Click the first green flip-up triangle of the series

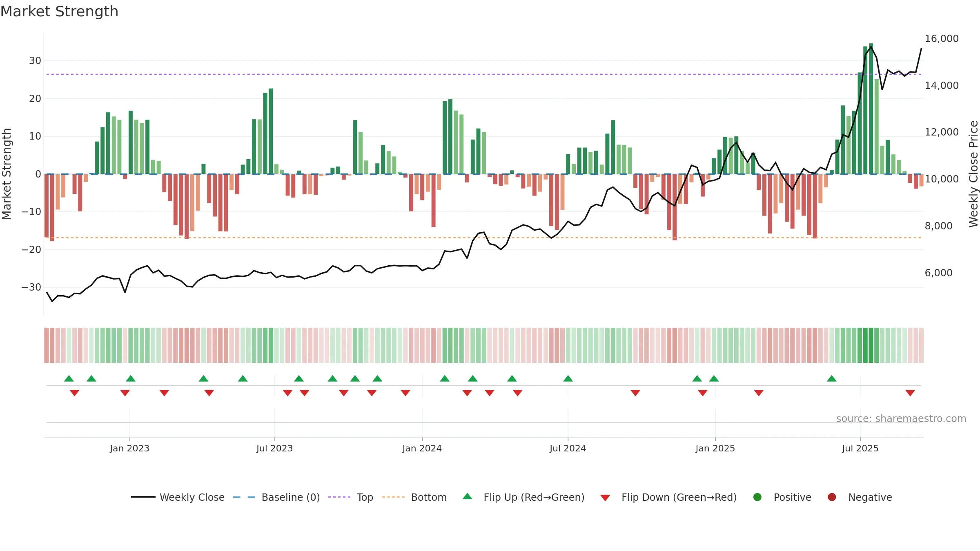(69, 378)
